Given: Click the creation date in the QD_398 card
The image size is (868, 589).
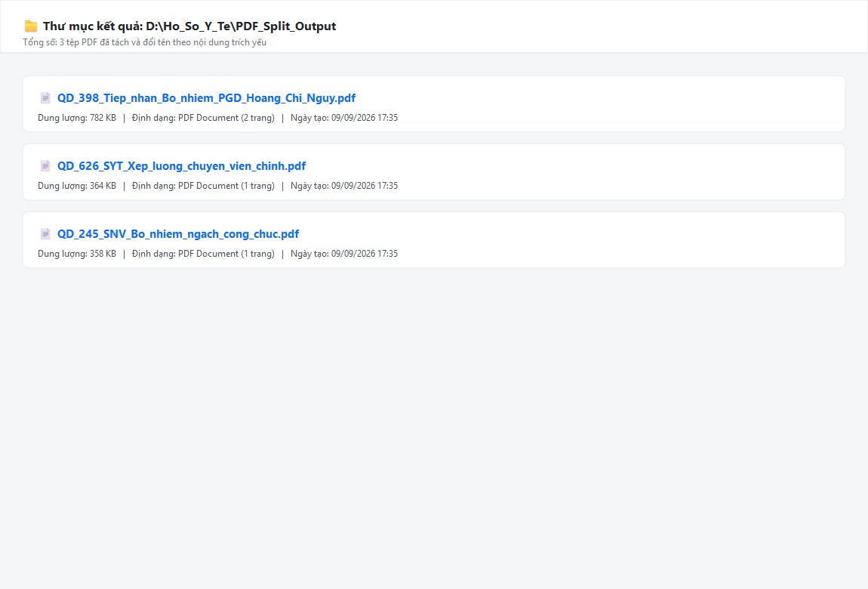Looking at the screenshot, I should (344, 118).
